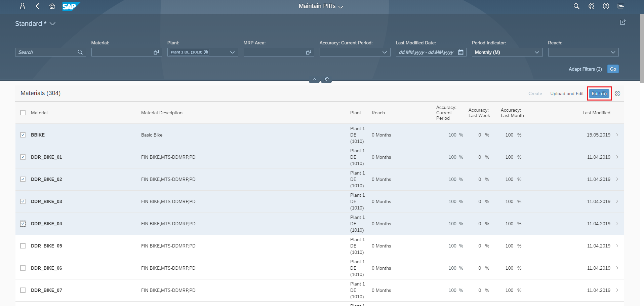Image resolution: width=644 pixels, height=306 pixels.
Task: Open table settings gear icon
Action: click(617, 93)
